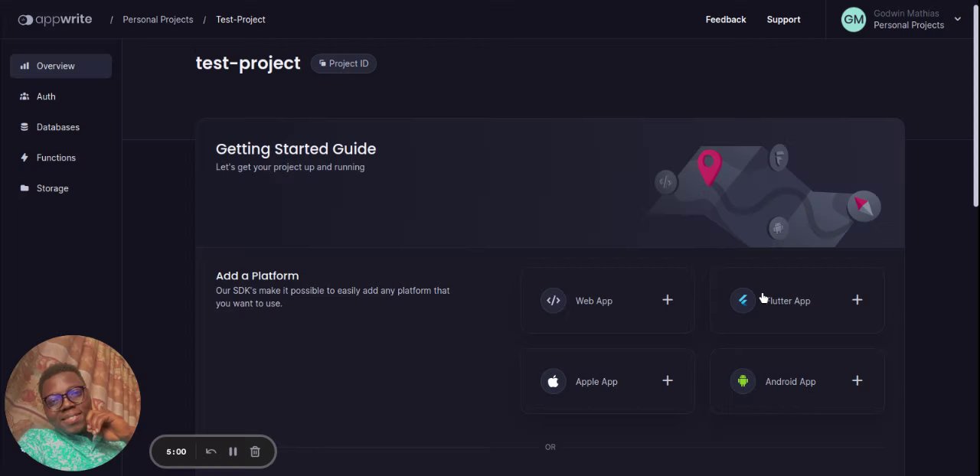Click the test-project heading
Viewport: 980px width, 476px height.
pos(248,63)
